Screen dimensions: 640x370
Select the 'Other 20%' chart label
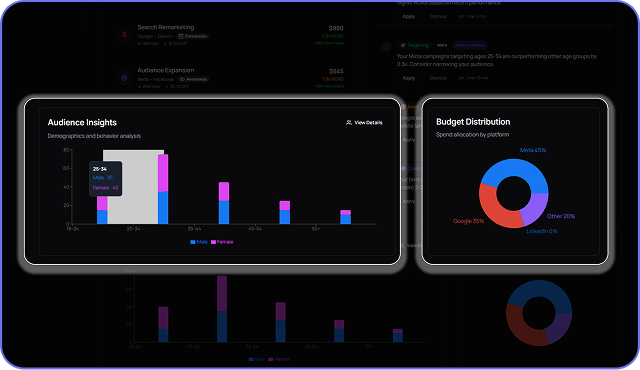(561, 216)
